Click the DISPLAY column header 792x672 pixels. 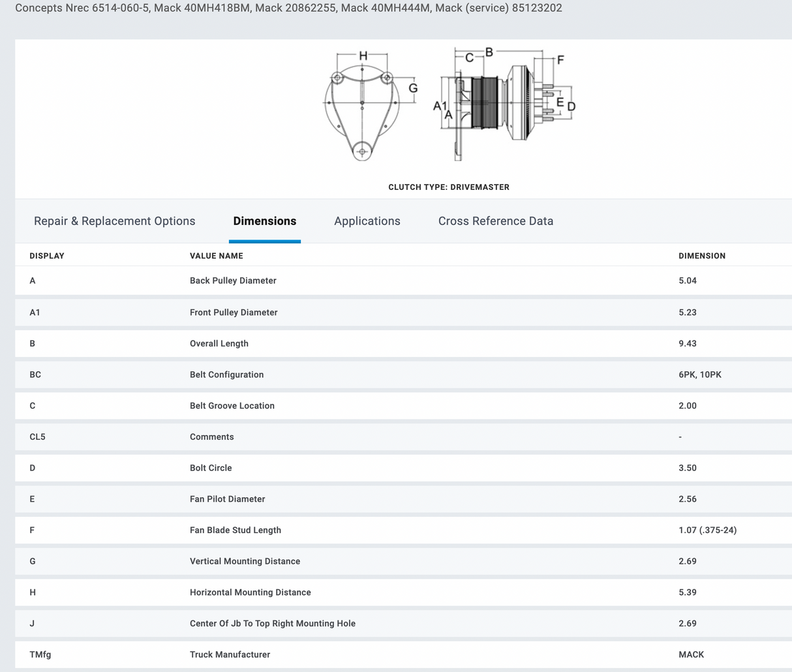(x=47, y=256)
